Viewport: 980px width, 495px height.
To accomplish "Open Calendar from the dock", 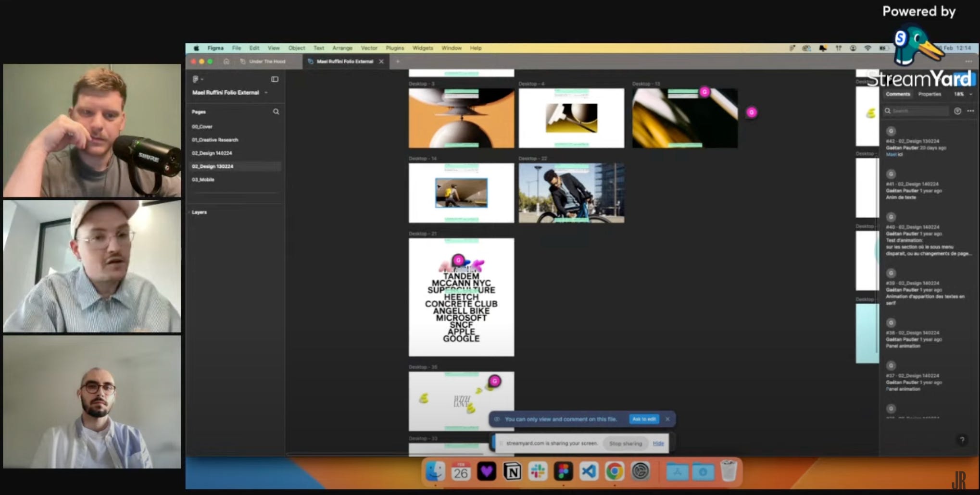I will tap(461, 471).
